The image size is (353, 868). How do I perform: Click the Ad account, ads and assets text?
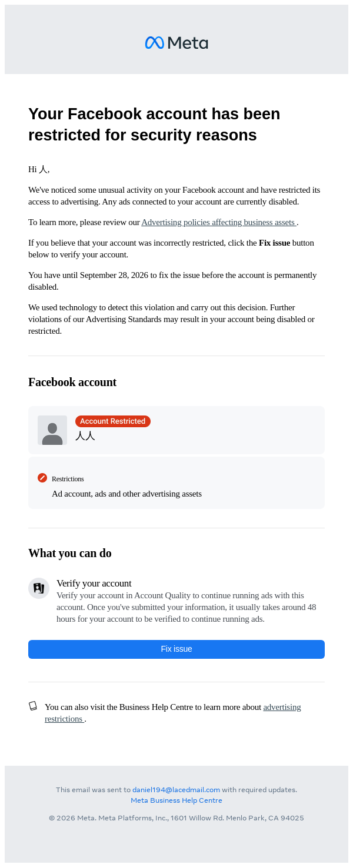[x=126, y=494]
